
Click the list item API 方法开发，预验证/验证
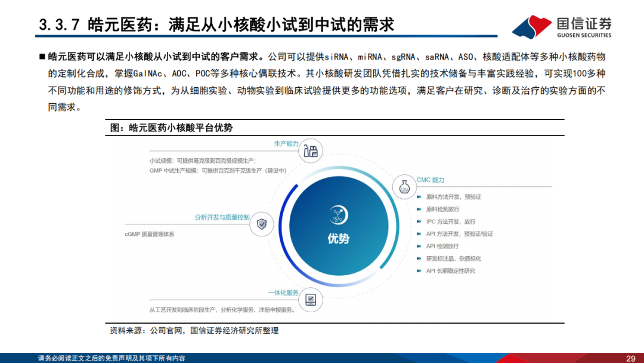click(460, 234)
